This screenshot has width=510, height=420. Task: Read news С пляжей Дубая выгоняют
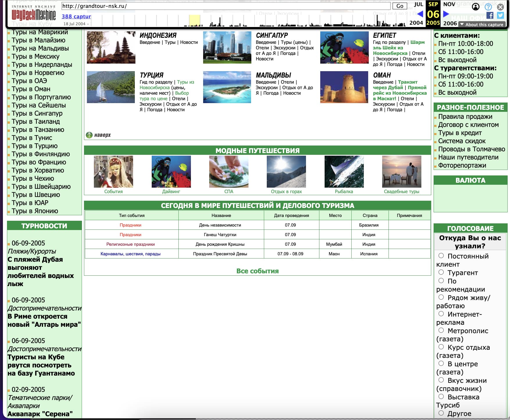tap(41, 272)
